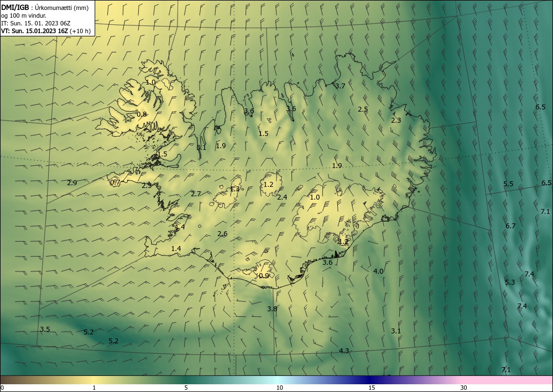Click the 1.0 value in the northern Westfjords
The height and width of the screenshot is (392, 553).
pos(150,82)
